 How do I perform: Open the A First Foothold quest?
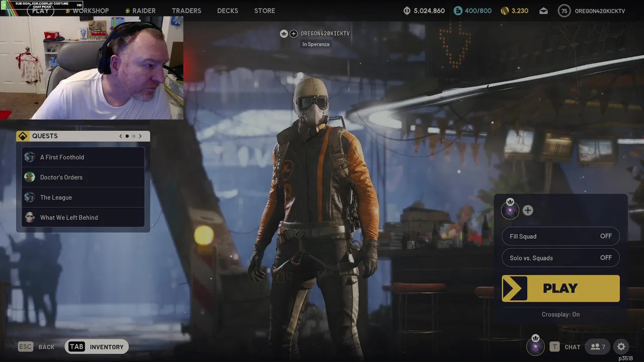coord(83,157)
